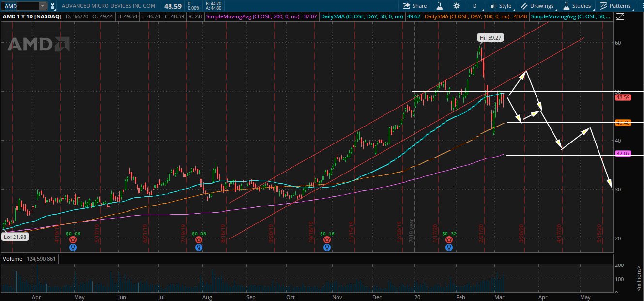Click the 48.59 last price in header
This screenshot has width=644, height=301.
(172, 6)
